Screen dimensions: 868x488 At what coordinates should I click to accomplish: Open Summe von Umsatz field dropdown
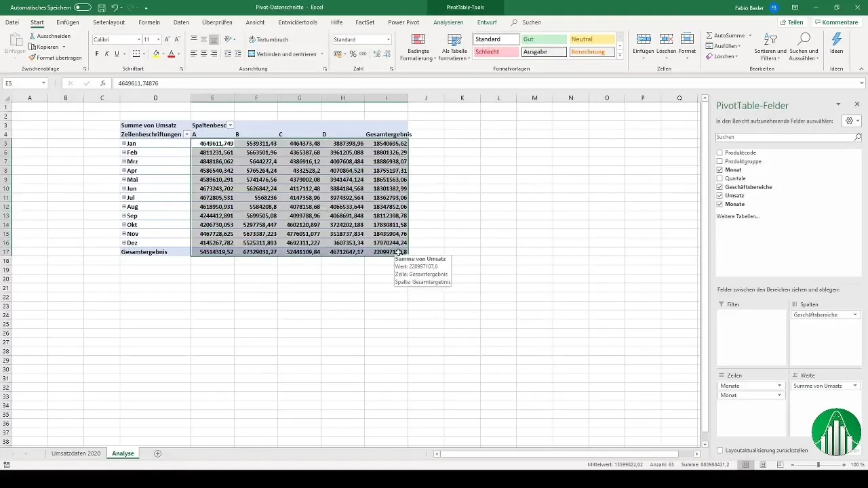tap(855, 386)
